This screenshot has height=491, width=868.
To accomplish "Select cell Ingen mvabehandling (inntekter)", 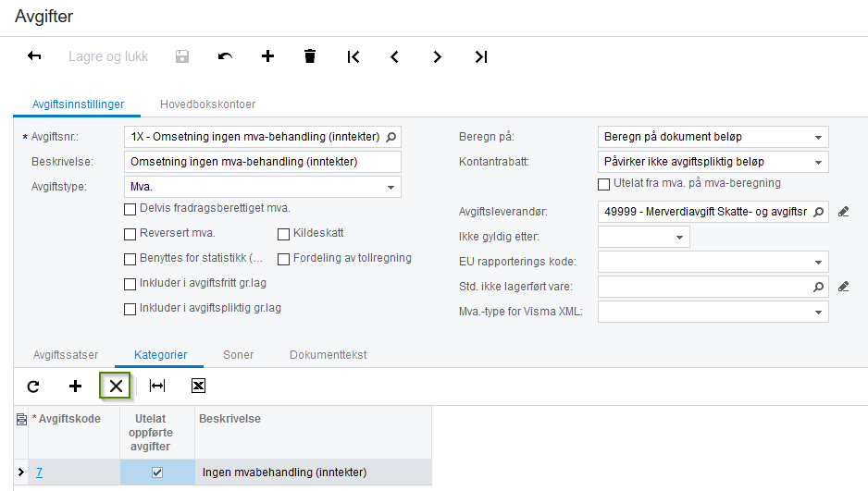I will [314, 473].
